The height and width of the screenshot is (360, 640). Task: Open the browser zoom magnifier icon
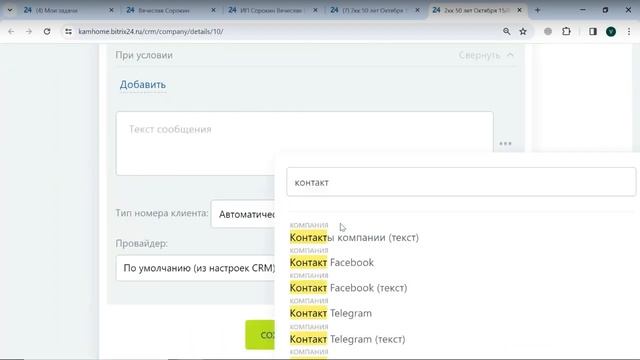507,31
